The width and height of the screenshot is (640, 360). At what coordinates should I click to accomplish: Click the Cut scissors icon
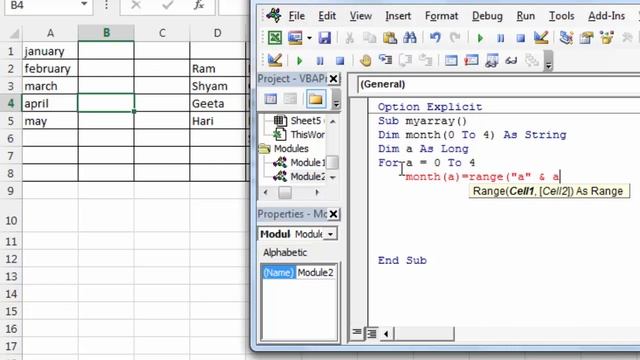point(349,38)
